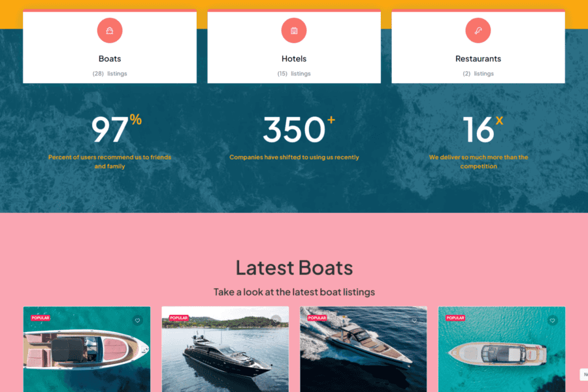Click the (28) listings count under Boats

(110, 74)
